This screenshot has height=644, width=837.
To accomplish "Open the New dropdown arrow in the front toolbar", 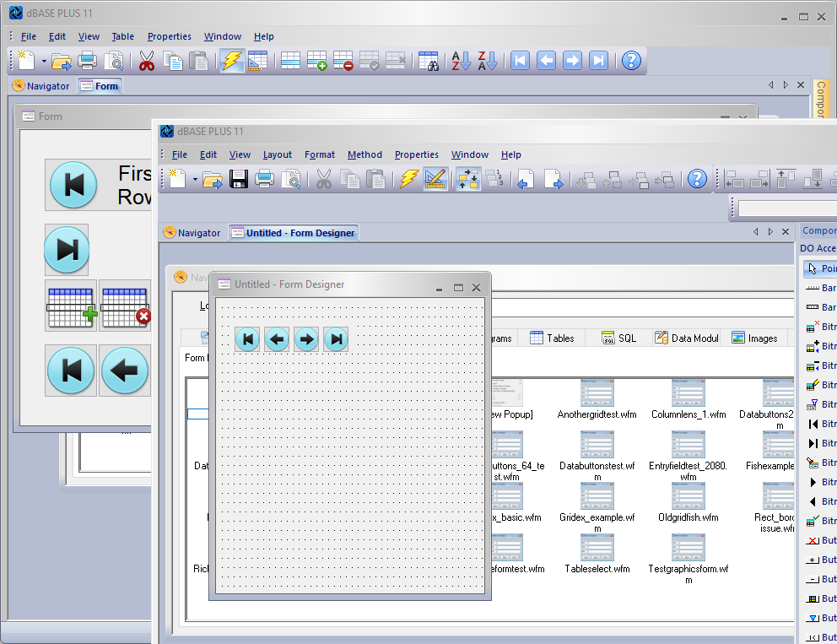I will (195, 180).
